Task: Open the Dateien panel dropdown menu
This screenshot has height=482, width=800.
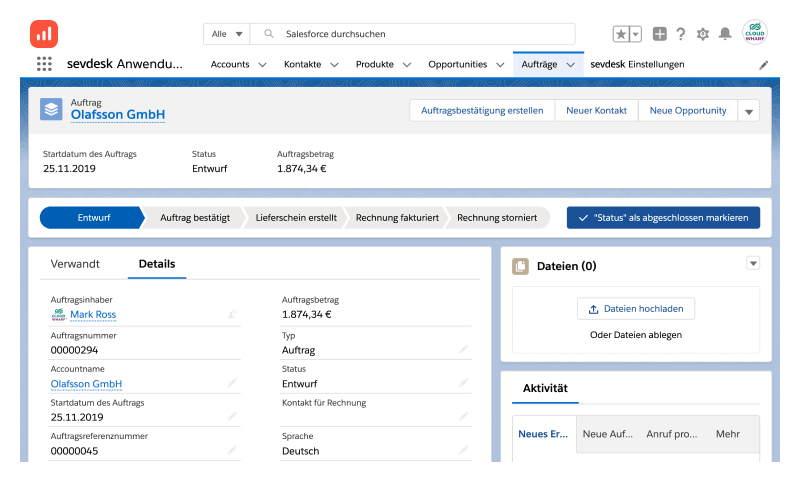Action: (753, 263)
